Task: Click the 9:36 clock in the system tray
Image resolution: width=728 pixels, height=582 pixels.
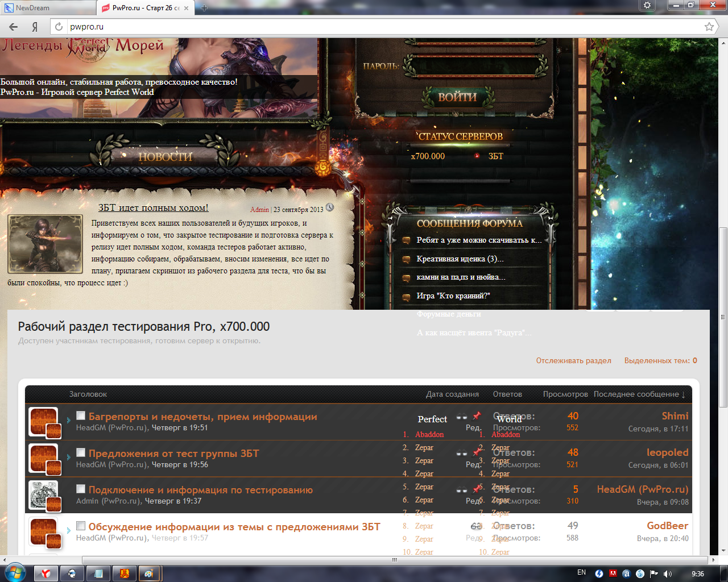Action: point(698,573)
